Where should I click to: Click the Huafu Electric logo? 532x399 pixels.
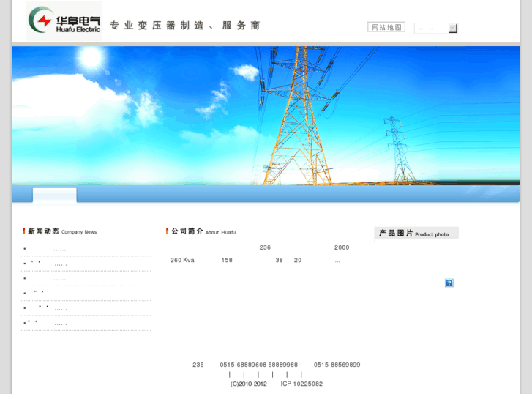pyautogui.click(x=64, y=21)
